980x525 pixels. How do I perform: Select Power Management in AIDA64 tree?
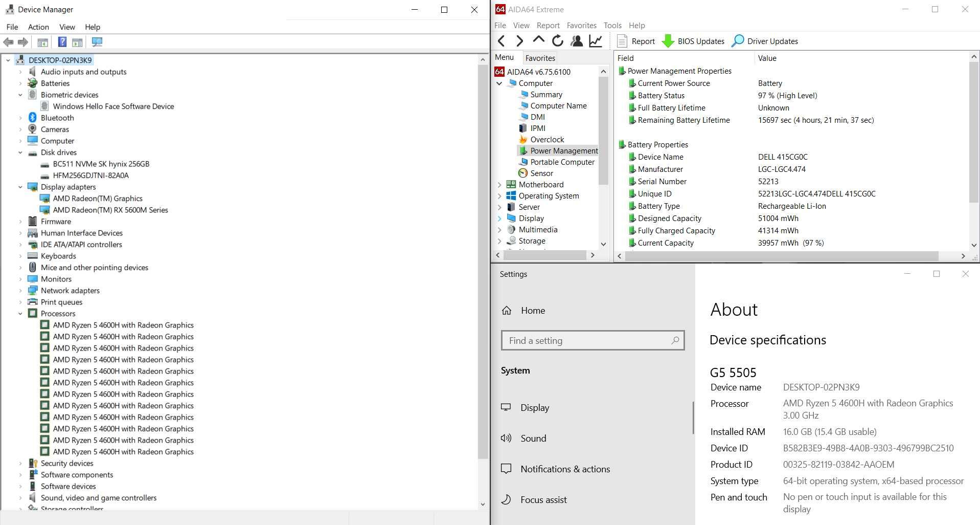[564, 151]
